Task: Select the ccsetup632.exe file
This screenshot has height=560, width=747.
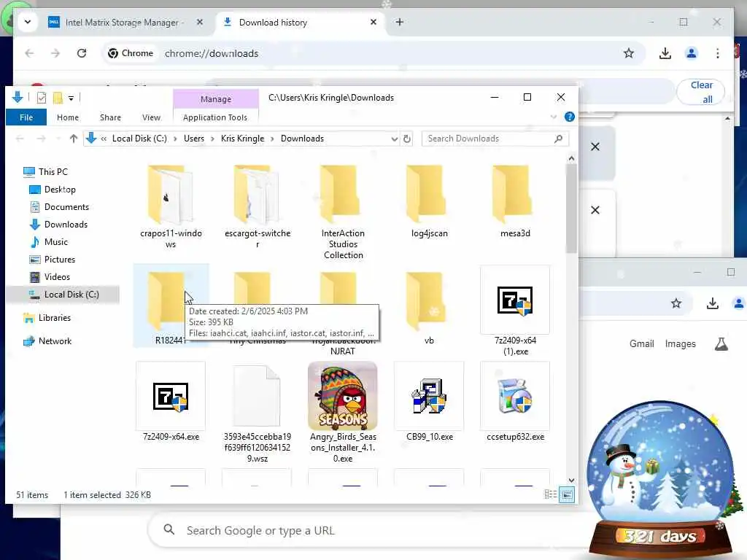Action: coord(515,402)
